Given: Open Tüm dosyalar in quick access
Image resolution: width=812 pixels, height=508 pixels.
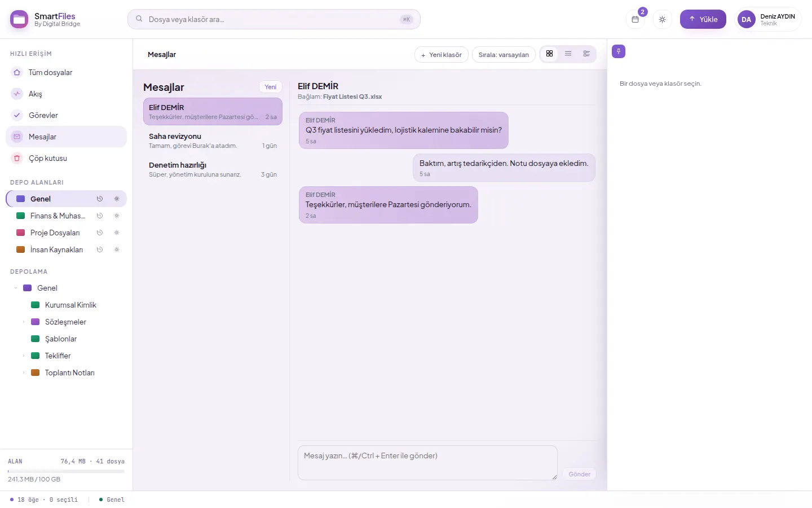Looking at the screenshot, I should click(x=66, y=72).
